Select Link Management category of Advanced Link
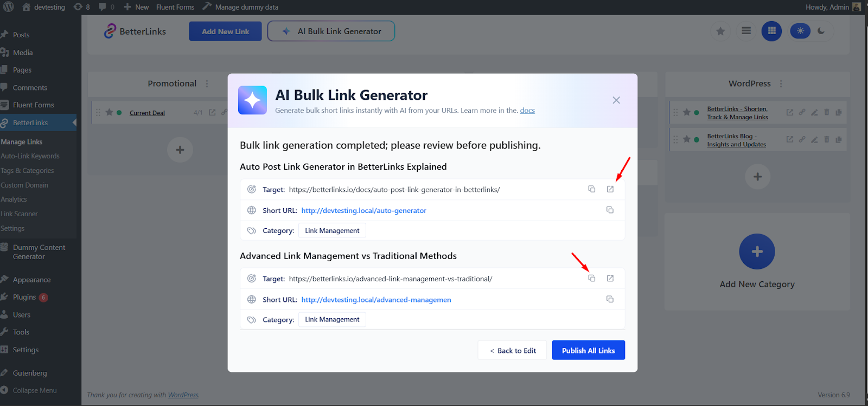The height and width of the screenshot is (406, 868). point(332,319)
